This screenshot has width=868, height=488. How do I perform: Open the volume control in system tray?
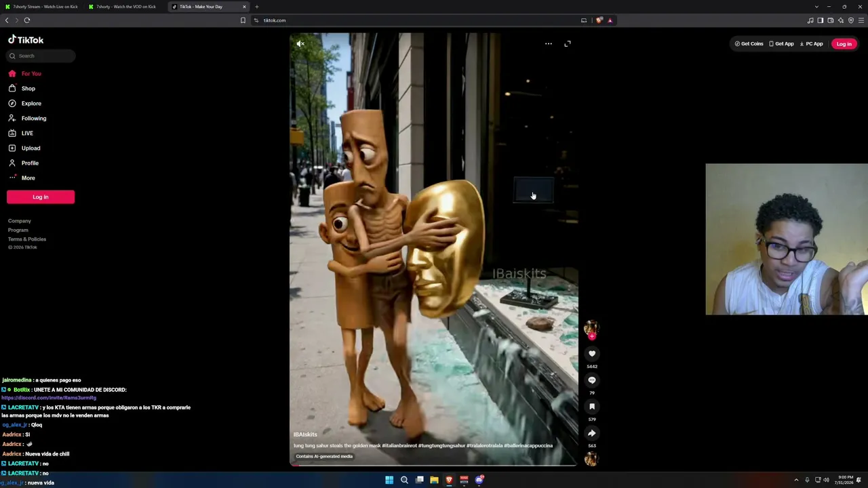coord(826,480)
